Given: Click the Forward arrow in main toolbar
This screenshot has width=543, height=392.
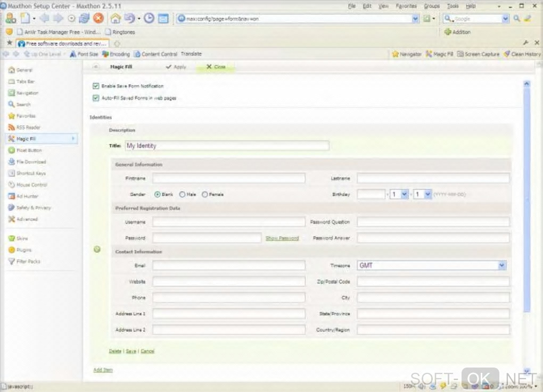Looking at the screenshot, I should pos(58,18).
